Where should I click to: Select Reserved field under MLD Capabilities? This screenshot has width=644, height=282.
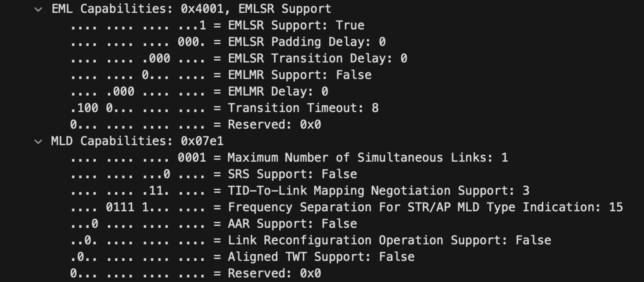pyautogui.click(x=274, y=273)
